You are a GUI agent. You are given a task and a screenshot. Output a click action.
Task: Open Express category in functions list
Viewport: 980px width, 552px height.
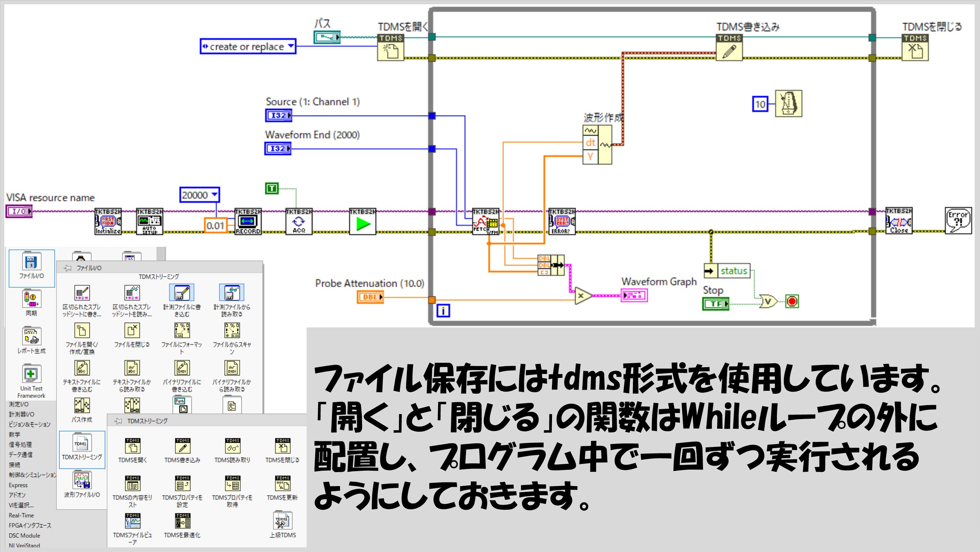pyautogui.click(x=18, y=485)
